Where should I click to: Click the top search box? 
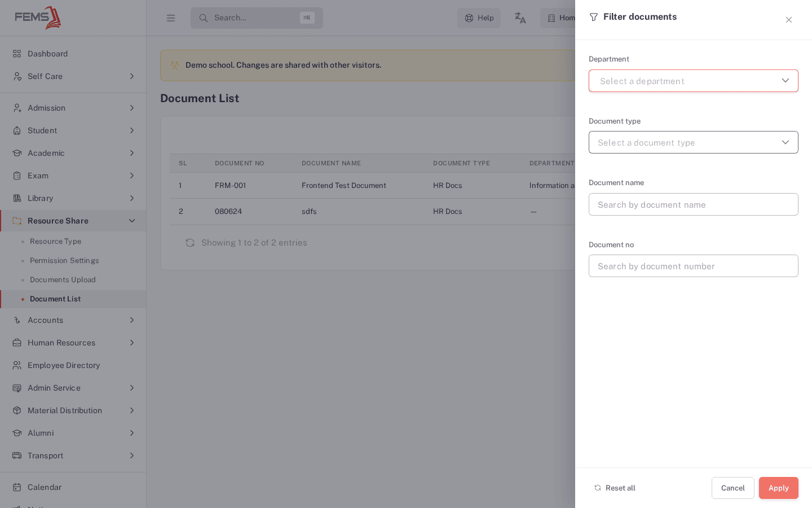click(x=257, y=18)
